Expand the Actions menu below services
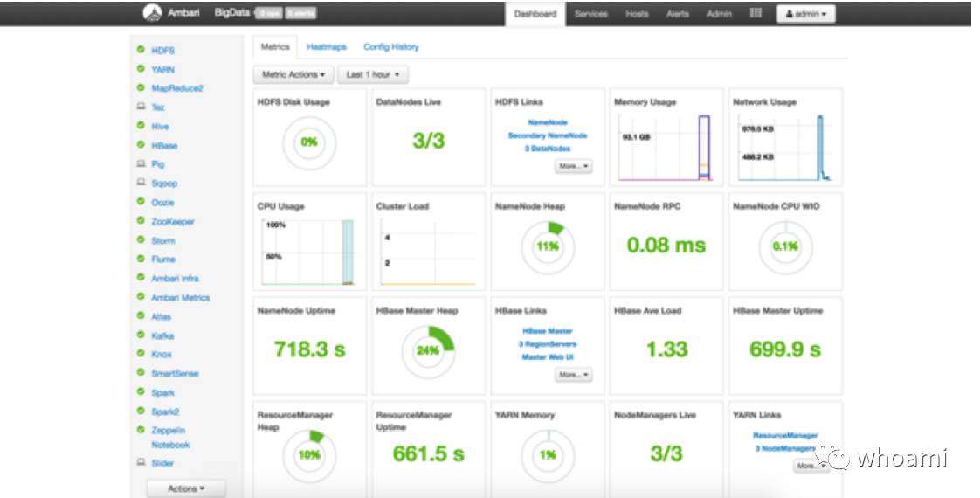Screen dimensions: 980x498 (x=186, y=488)
